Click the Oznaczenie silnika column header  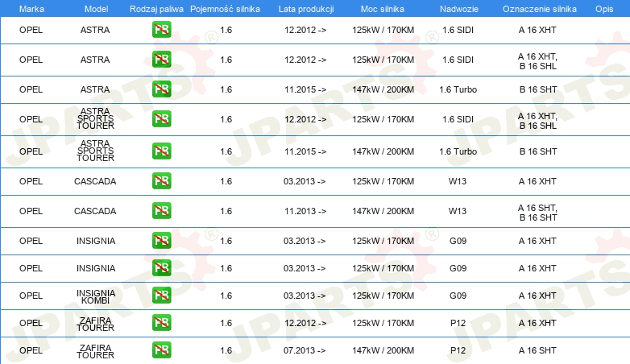[x=539, y=9]
